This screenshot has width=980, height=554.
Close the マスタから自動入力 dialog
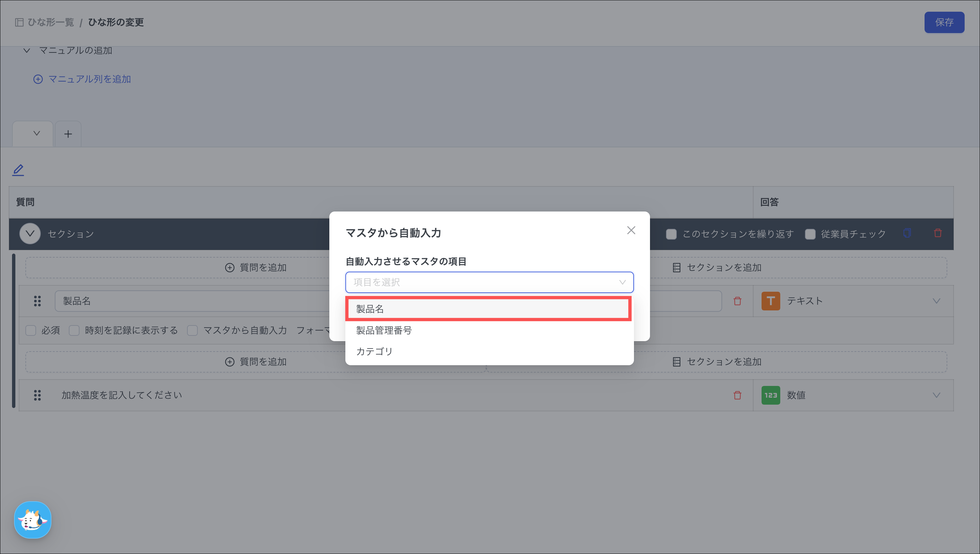pyautogui.click(x=631, y=231)
